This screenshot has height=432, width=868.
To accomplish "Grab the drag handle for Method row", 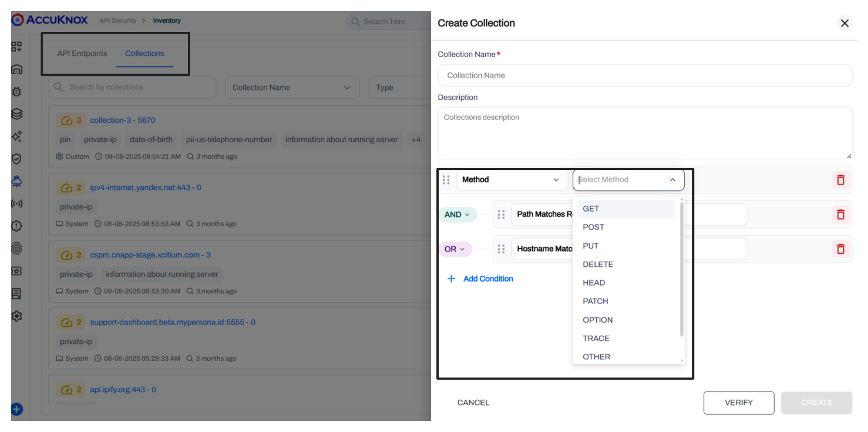I will point(446,180).
